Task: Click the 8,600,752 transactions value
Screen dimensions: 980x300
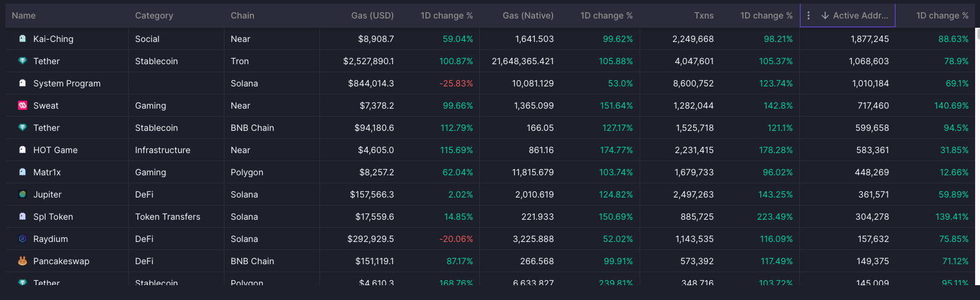Action: 693,83
